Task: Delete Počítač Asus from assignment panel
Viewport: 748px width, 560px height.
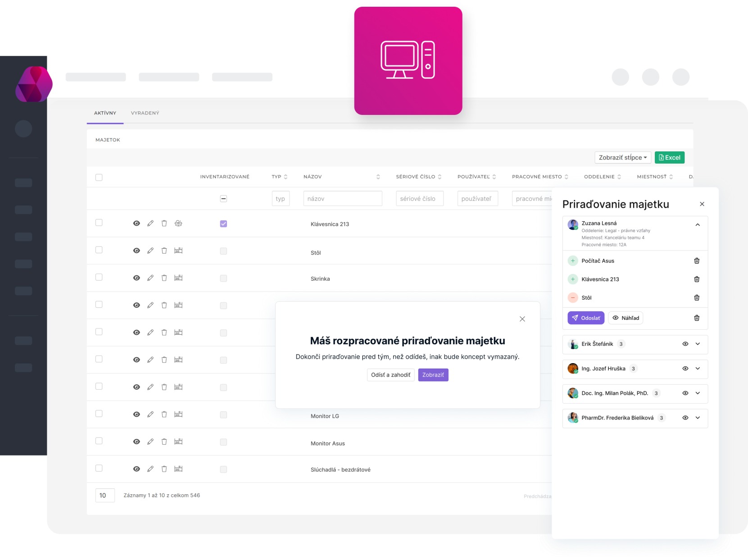Action: click(x=697, y=261)
